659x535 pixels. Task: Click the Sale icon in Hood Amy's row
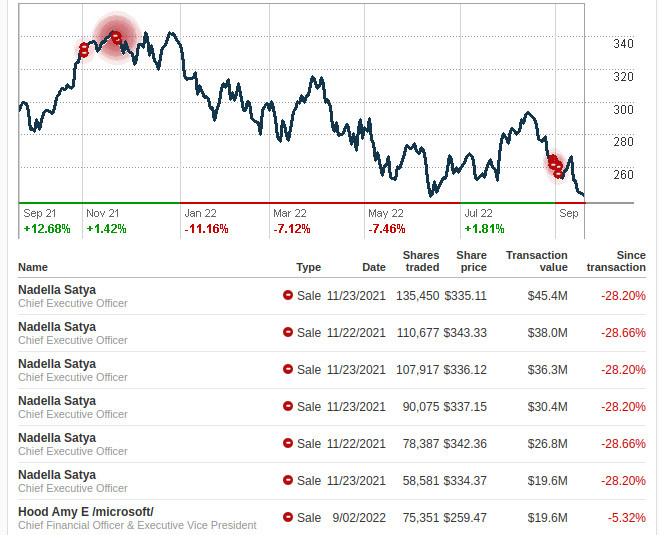pyautogui.click(x=288, y=517)
